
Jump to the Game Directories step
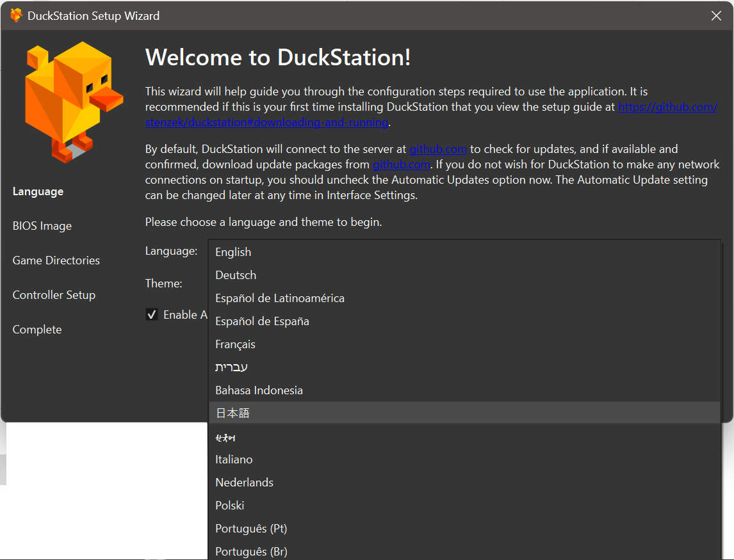click(x=56, y=260)
